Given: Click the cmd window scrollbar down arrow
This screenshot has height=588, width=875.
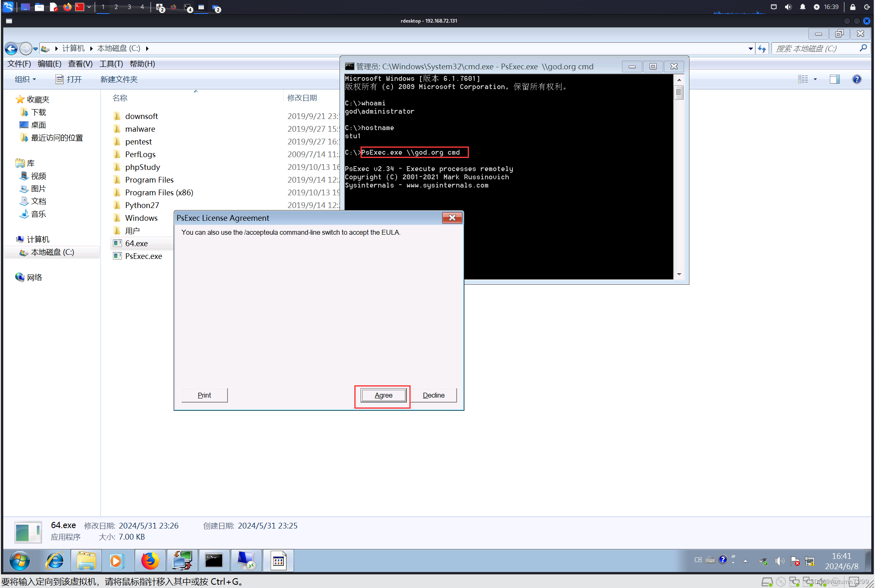Looking at the screenshot, I should tap(679, 274).
